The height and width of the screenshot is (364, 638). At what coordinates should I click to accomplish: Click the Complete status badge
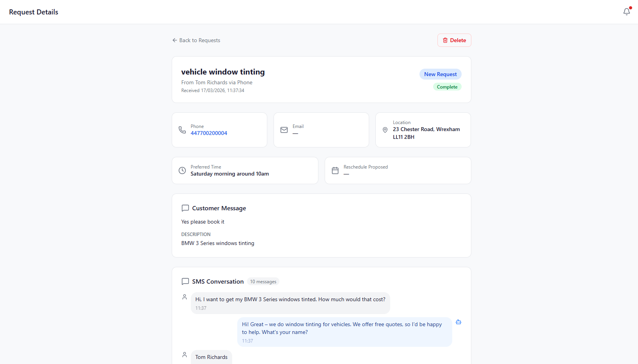(x=447, y=87)
